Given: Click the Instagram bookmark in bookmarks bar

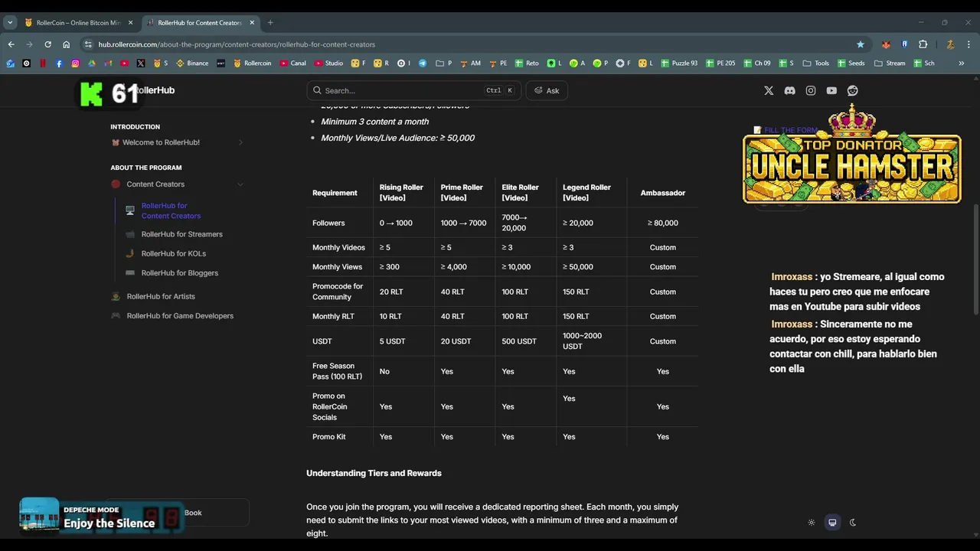Looking at the screenshot, I should [x=75, y=64].
